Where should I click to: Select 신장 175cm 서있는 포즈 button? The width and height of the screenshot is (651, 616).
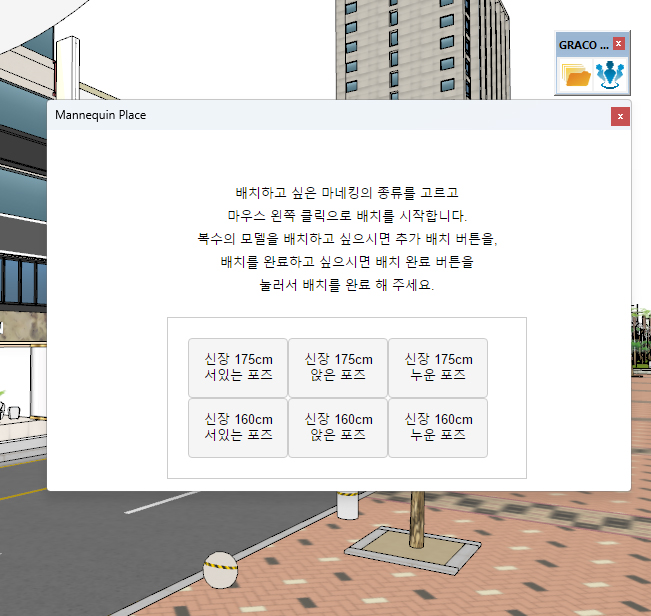pyautogui.click(x=238, y=367)
